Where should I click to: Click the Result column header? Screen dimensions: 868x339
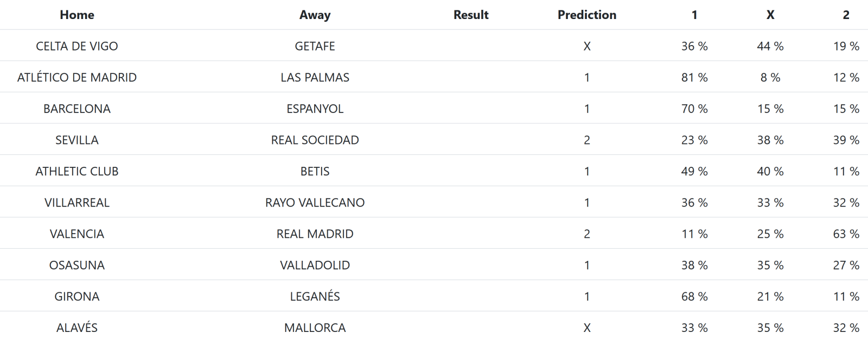[471, 15]
